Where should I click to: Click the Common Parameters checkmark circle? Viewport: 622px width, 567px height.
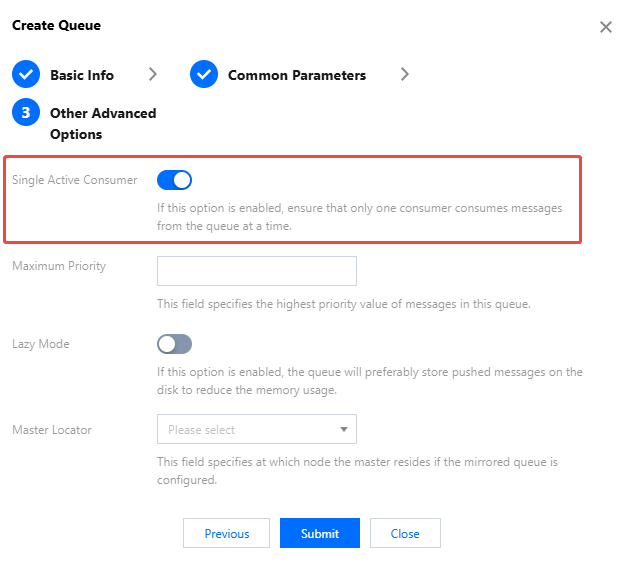tap(204, 75)
